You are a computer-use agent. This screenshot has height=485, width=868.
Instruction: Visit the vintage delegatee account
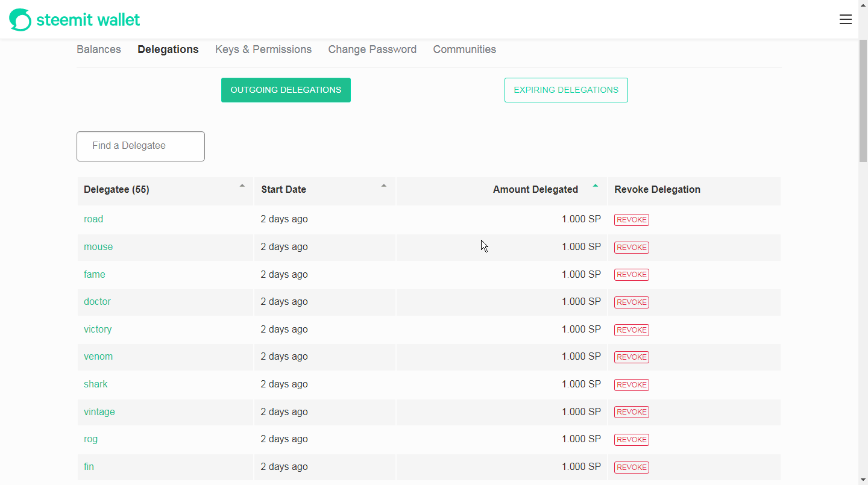[99, 412]
